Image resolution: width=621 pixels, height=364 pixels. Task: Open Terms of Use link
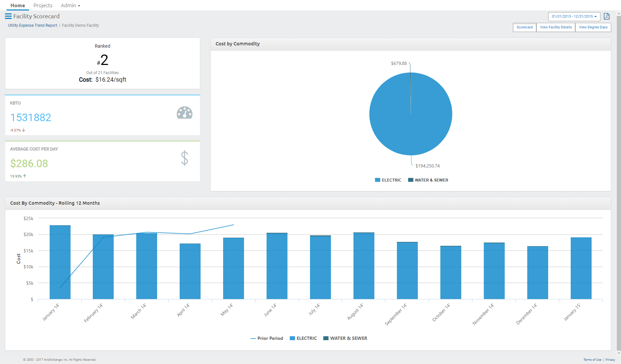pos(592,360)
